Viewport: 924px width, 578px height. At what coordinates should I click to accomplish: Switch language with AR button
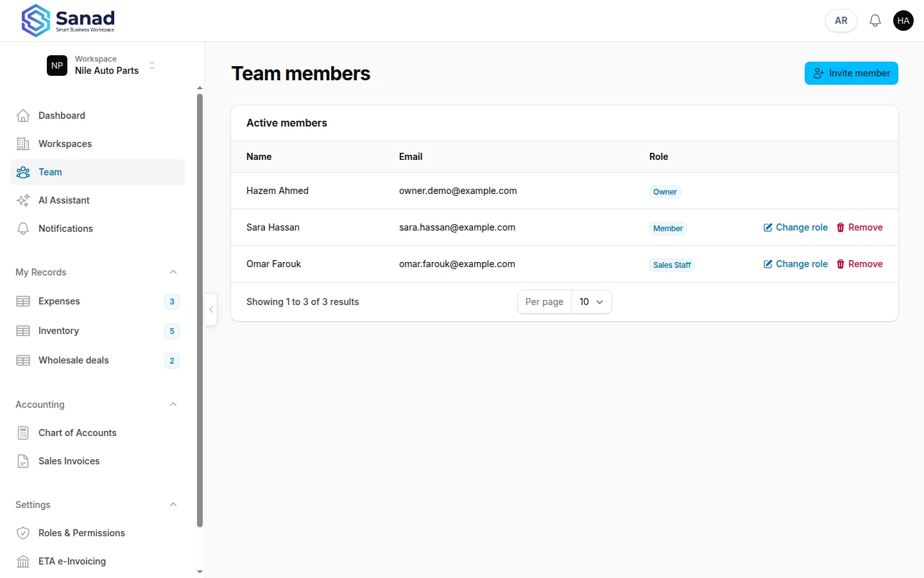tap(841, 21)
